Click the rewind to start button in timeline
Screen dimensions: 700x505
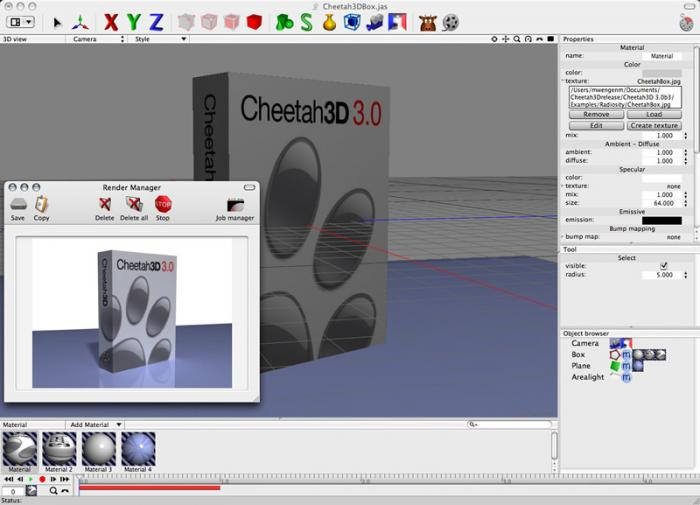coord(8,479)
